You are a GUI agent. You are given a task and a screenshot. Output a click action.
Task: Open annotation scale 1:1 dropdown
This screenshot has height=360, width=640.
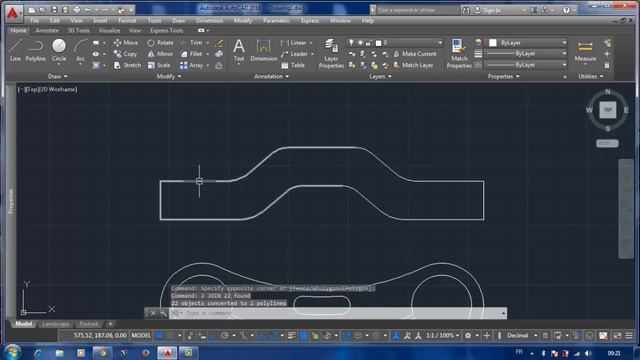click(x=442, y=336)
